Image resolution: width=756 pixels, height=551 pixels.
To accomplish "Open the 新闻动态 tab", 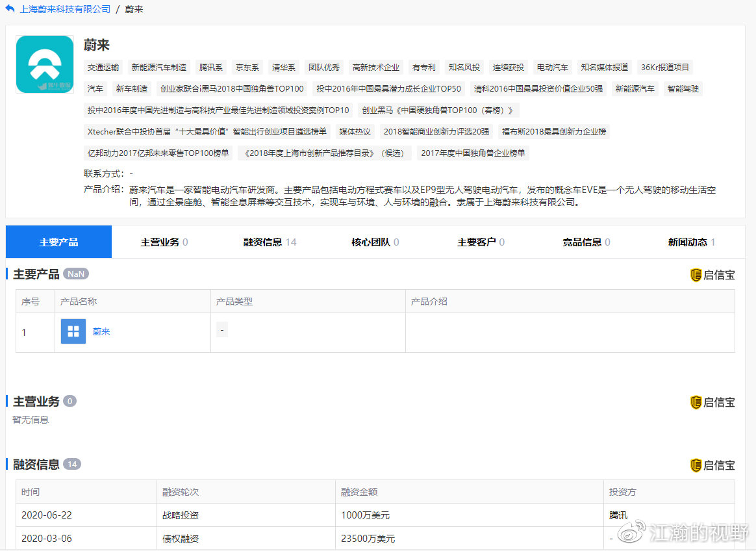I will tap(691, 242).
